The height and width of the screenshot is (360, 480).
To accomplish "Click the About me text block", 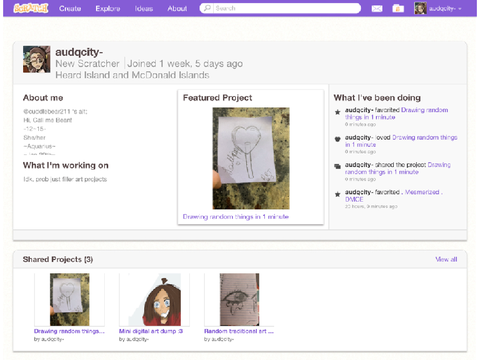I will click(x=55, y=133).
